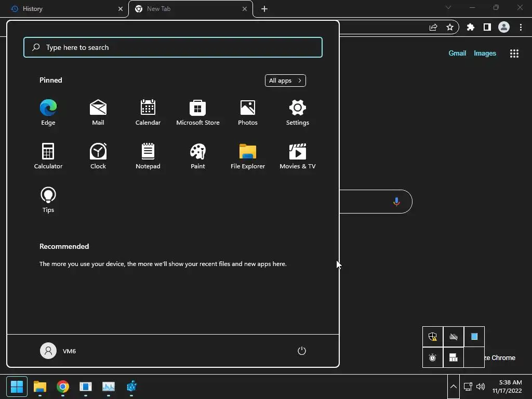Open Microsoft Store from pinned apps

click(x=198, y=113)
